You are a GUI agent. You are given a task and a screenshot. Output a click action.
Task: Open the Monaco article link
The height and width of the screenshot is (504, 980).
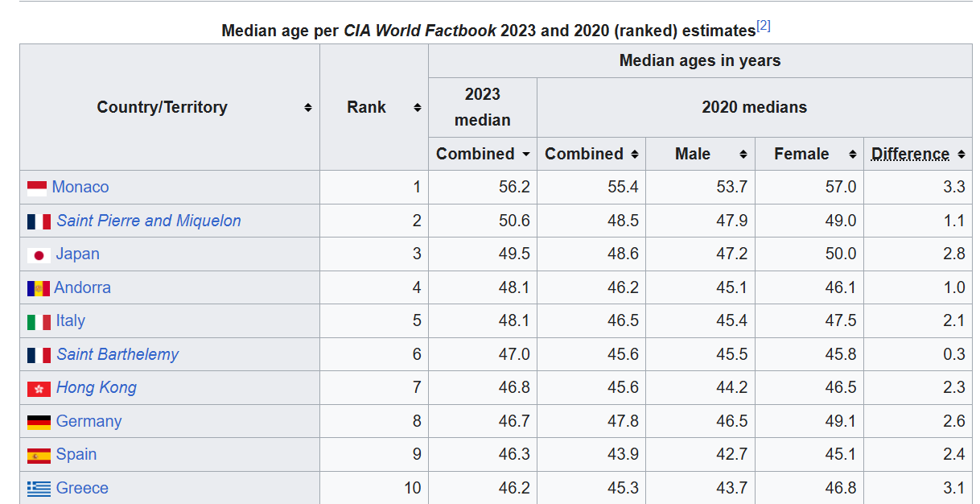(x=80, y=187)
